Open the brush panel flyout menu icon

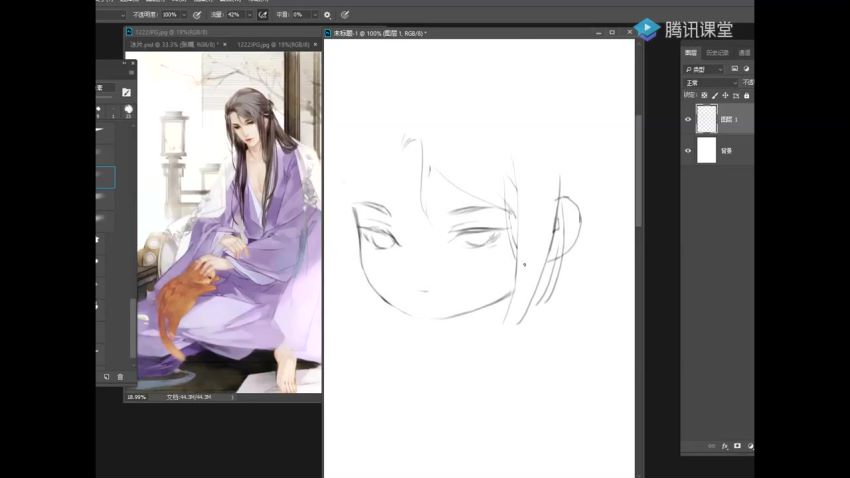point(131,73)
